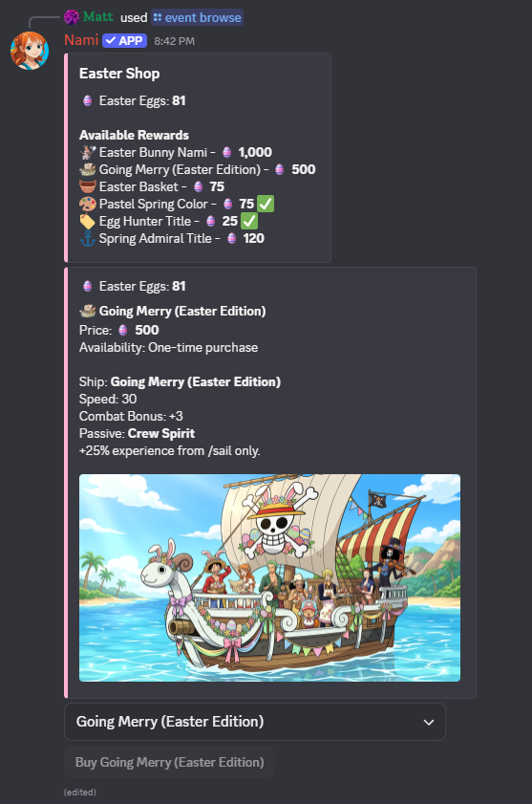Click the Easter Basket emoji icon
This screenshot has height=804, width=532.
click(88, 186)
